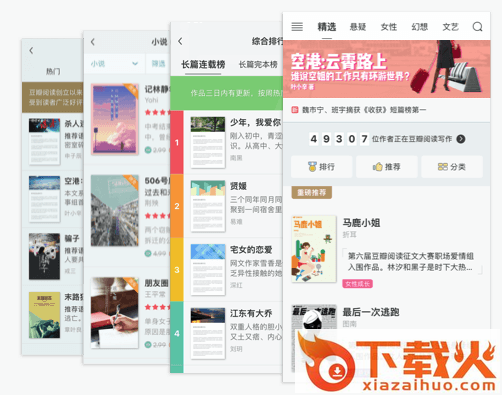The width and height of the screenshot is (502, 395).
Task: Select the 女性 tab
Action: [389, 27]
